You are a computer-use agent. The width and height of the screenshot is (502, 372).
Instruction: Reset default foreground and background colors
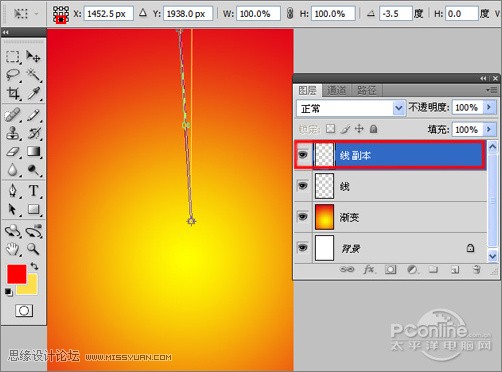pyautogui.click(x=9, y=292)
